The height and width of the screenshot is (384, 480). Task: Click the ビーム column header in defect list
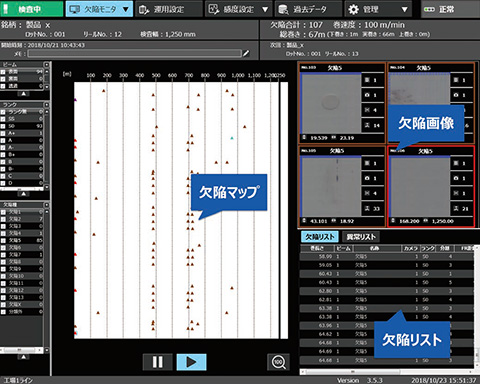point(343,249)
